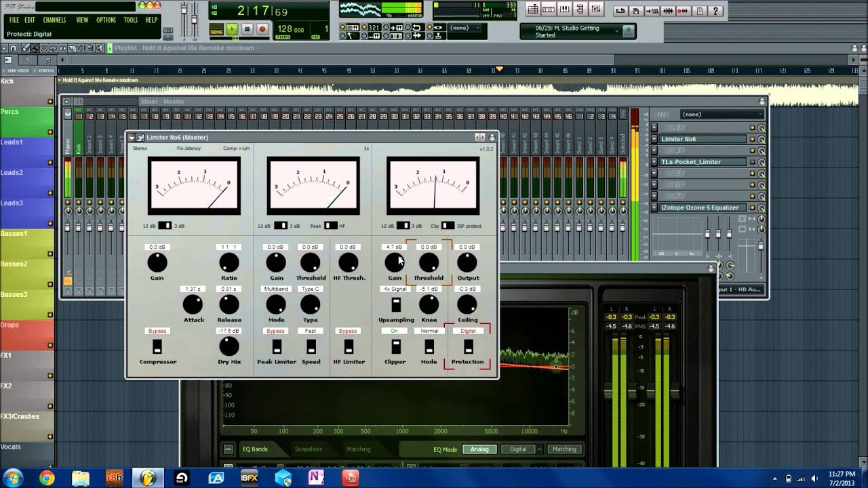Open the Limiter No6 slot dropdown arrow
868x488 pixels.
[x=654, y=139]
